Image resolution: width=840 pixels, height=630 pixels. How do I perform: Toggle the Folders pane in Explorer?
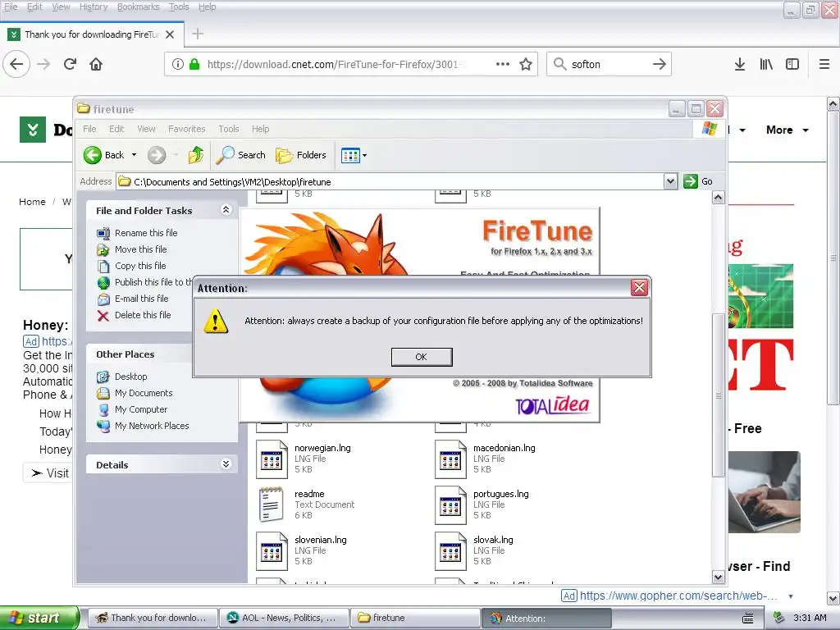[301, 155]
